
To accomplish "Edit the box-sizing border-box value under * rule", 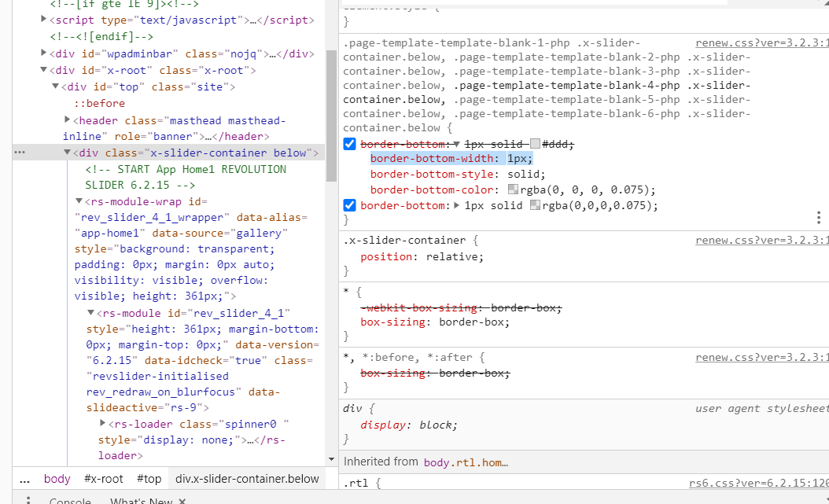I will point(472,322).
